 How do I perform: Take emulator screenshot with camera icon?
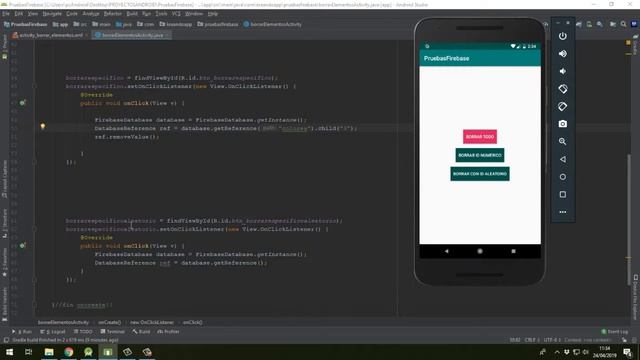562,124
